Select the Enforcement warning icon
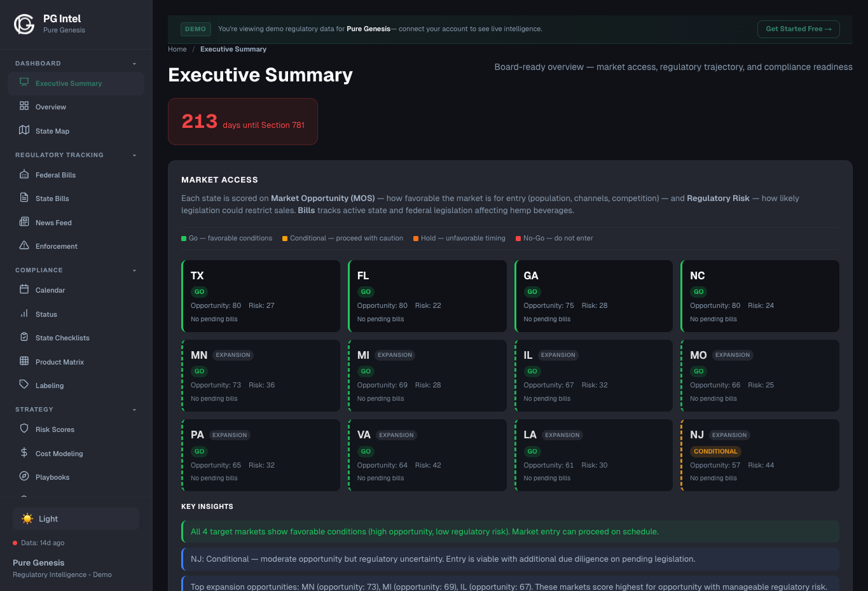868x591 pixels. click(x=23, y=246)
